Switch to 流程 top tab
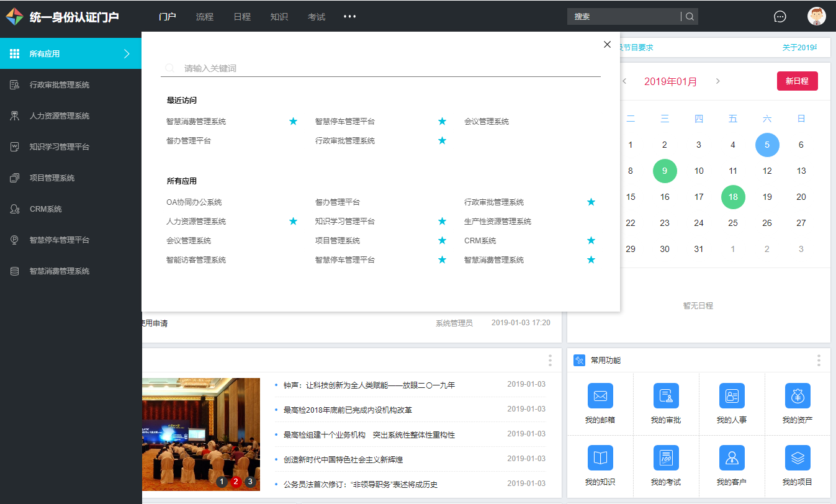 [205, 17]
